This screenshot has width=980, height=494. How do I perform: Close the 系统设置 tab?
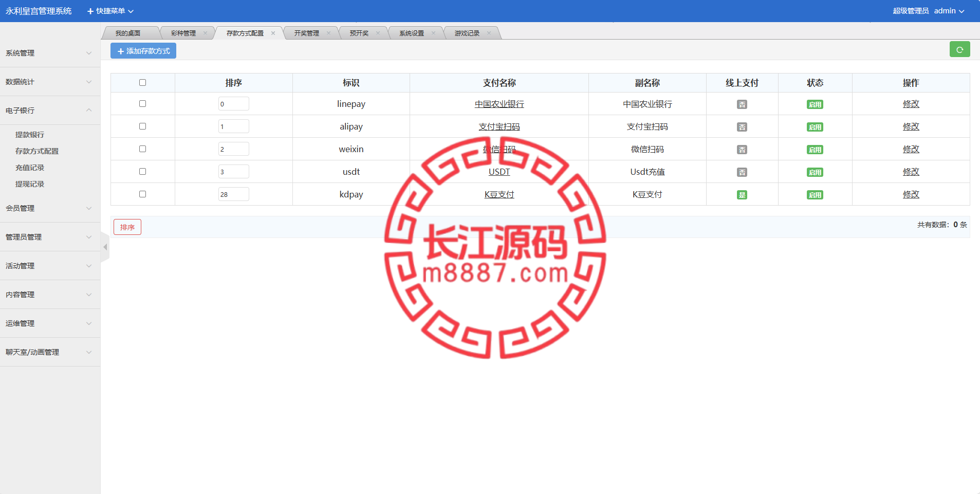tap(433, 33)
